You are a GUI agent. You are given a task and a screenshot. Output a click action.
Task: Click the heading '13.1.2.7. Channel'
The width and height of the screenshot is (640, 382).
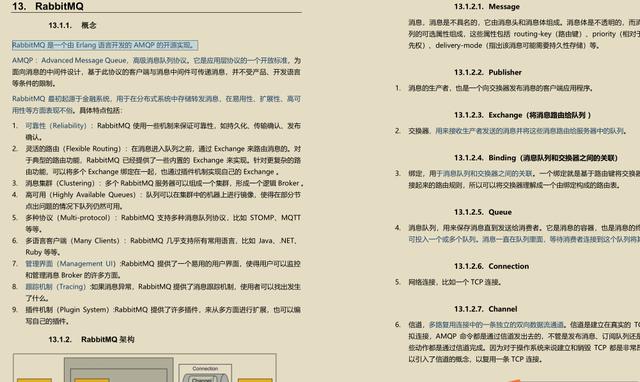486,309
